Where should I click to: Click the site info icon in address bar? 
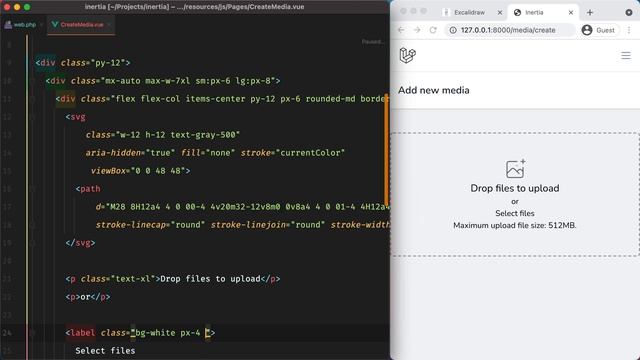pyautogui.click(x=453, y=30)
